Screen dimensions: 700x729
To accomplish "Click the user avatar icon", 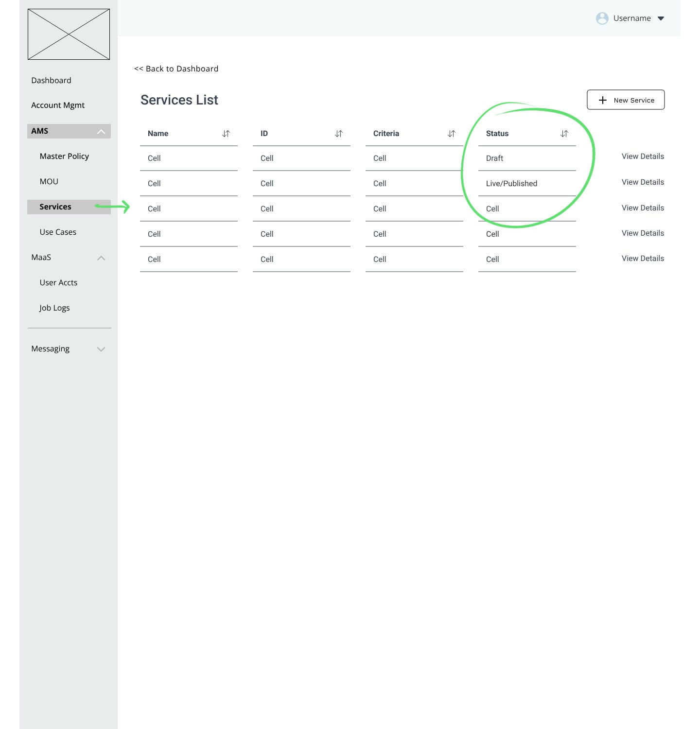I will pyautogui.click(x=602, y=18).
